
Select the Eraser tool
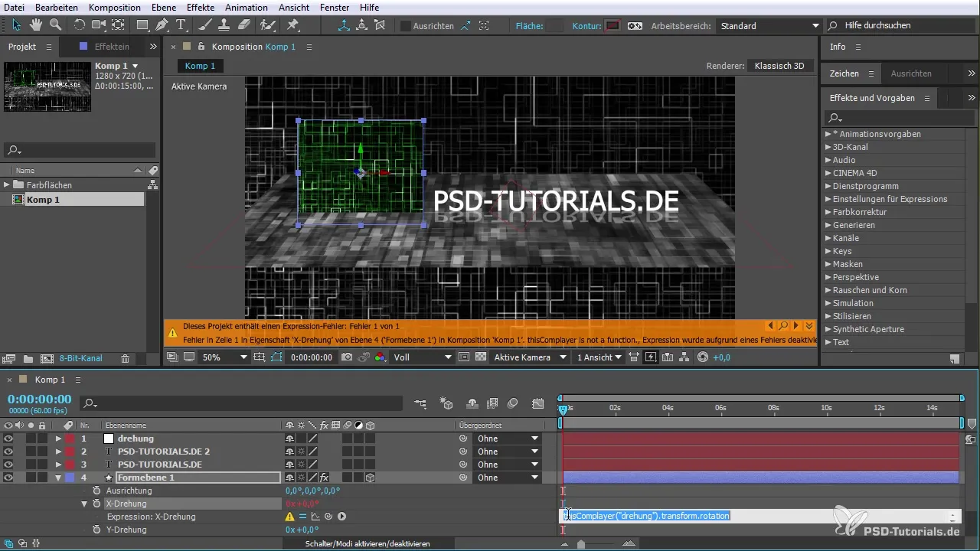244,25
